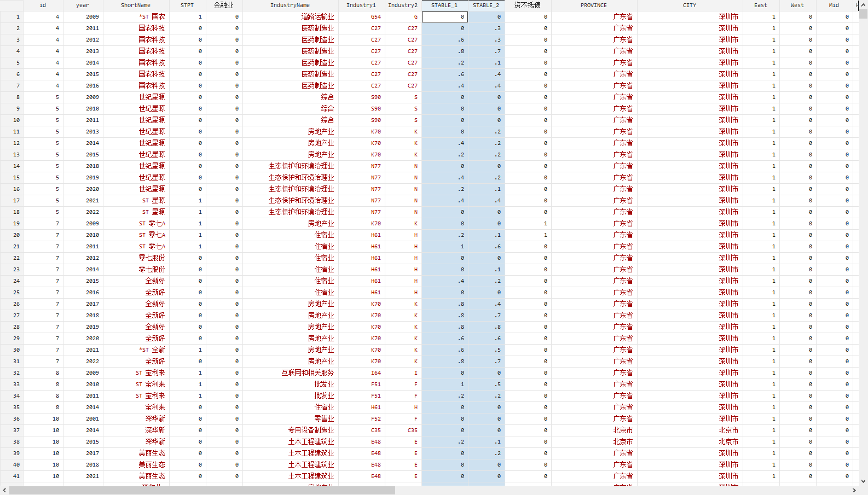Select the East column header
This screenshot has width=868, height=495.
click(761, 5)
